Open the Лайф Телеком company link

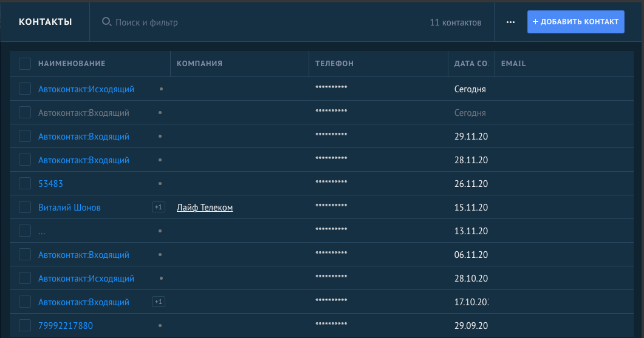(x=205, y=208)
